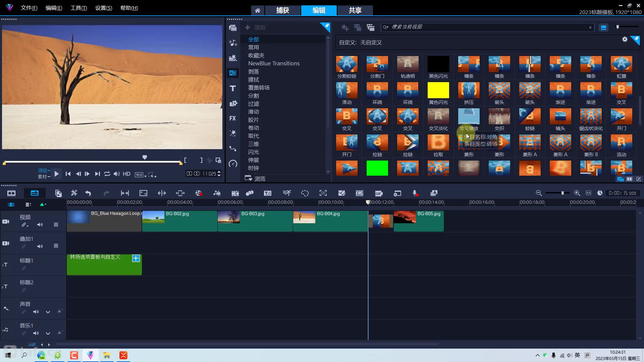Screen dimensions: 644x362
Task: Open the Title (T) library icon
Action: click(233, 88)
